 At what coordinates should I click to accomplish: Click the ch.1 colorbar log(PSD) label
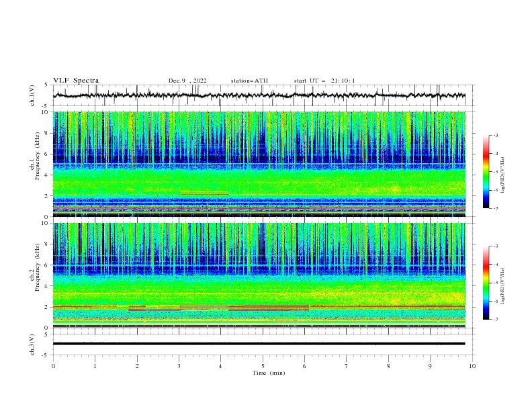(x=503, y=175)
